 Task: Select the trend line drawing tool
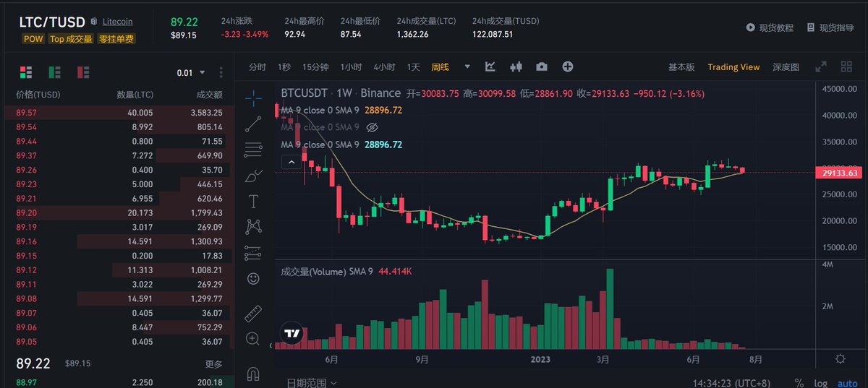click(x=253, y=124)
